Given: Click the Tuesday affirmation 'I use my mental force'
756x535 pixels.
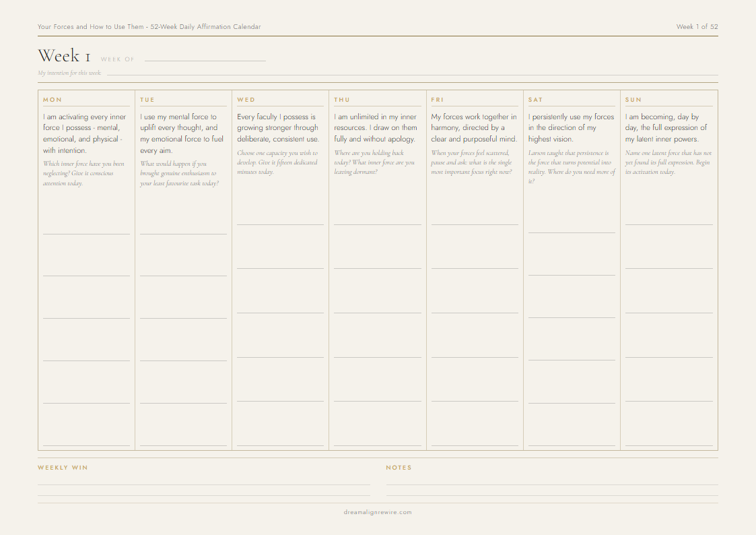Looking at the screenshot, I should (182, 133).
